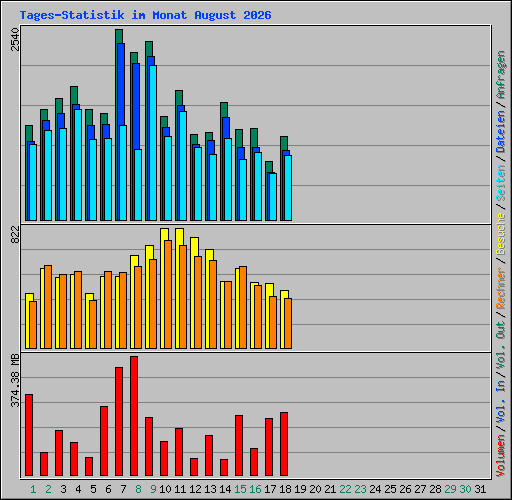Click the chart title 'Tages-Statistik im Monat August 2026'
The height and width of the screenshot is (500, 512).
coord(145,15)
